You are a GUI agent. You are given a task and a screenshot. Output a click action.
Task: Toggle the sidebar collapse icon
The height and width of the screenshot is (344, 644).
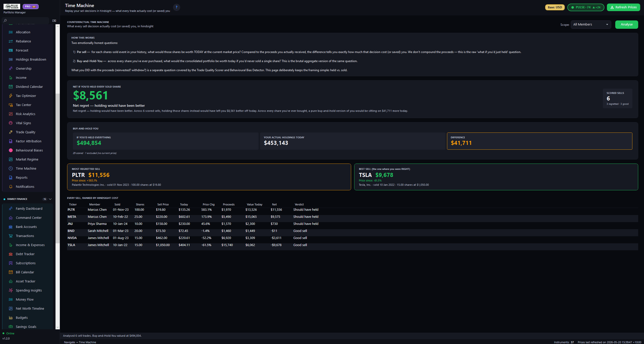tap(54, 21)
